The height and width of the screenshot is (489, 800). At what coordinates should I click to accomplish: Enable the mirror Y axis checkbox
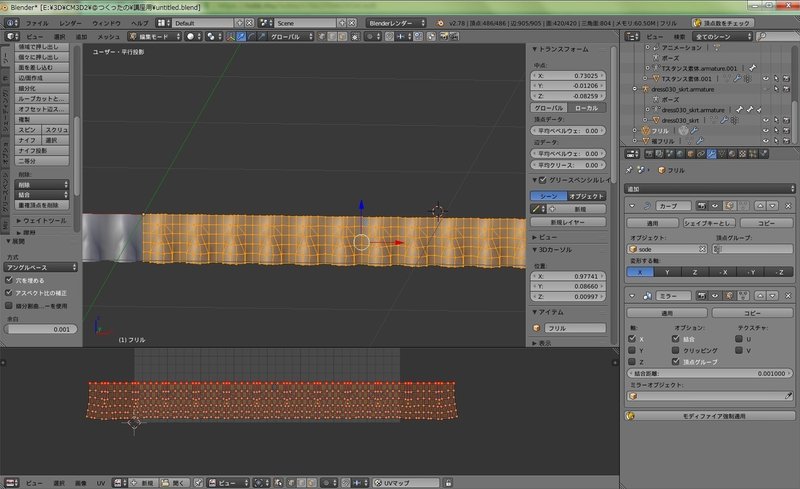click(632, 350)
